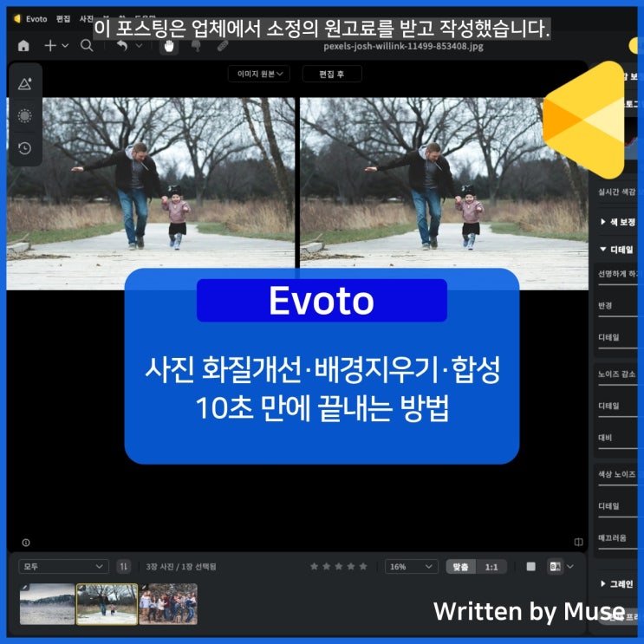Open the triangle-with-droplet adjustment panel icon
Image resolution: width=644 pixels, height=644 pixels.
tap(25, 84)
